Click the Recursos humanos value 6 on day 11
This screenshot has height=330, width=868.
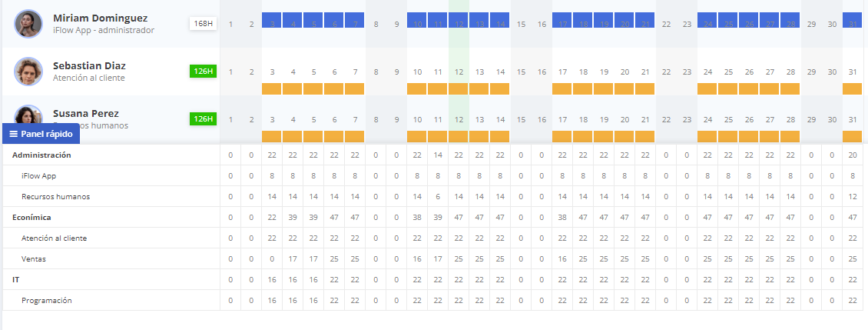[x=438, y=197]
